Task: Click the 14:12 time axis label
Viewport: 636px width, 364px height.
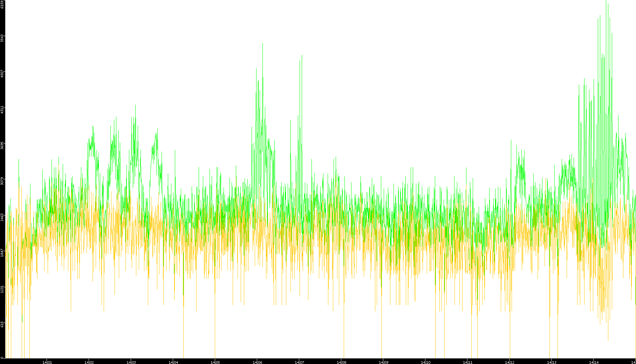Action: [510, 362]
